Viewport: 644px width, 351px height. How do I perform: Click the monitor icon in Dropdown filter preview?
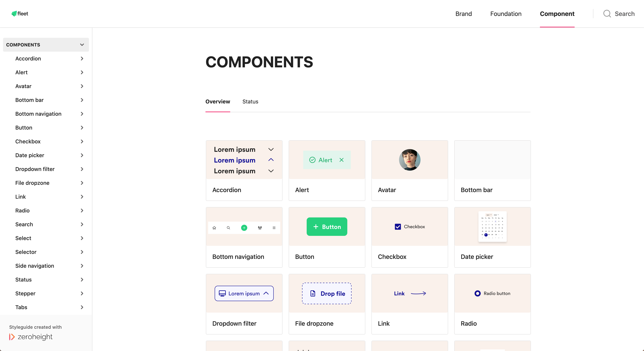click(222, 293)
